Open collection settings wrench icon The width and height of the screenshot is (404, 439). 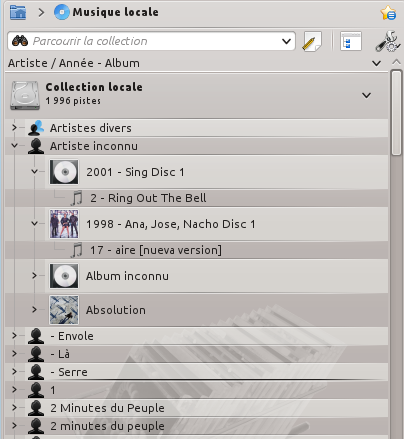pyautogui.click(x=388, y=41)
